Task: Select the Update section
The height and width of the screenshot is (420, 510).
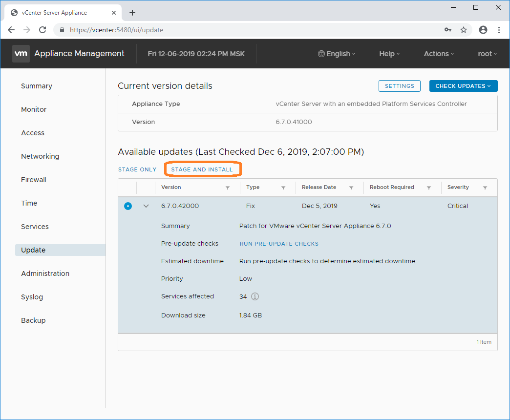Action: coord(60,250)
